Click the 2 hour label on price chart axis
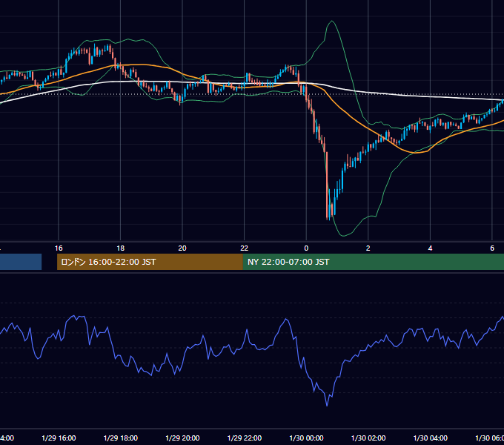The height and width of the screenshot is (445, 504). click(x=368, y=248)
